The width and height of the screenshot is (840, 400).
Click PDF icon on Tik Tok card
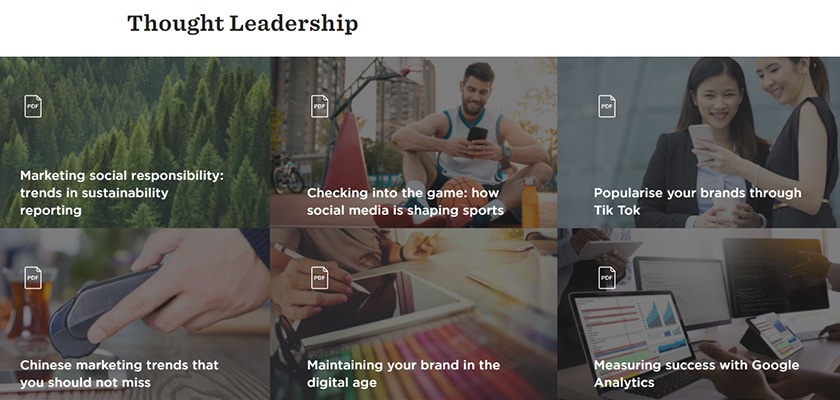[x=607, y=106]
